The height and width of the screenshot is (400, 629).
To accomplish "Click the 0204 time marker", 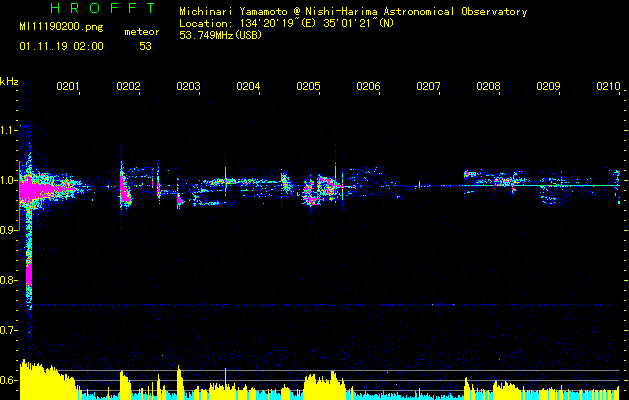I will point(248,86).
